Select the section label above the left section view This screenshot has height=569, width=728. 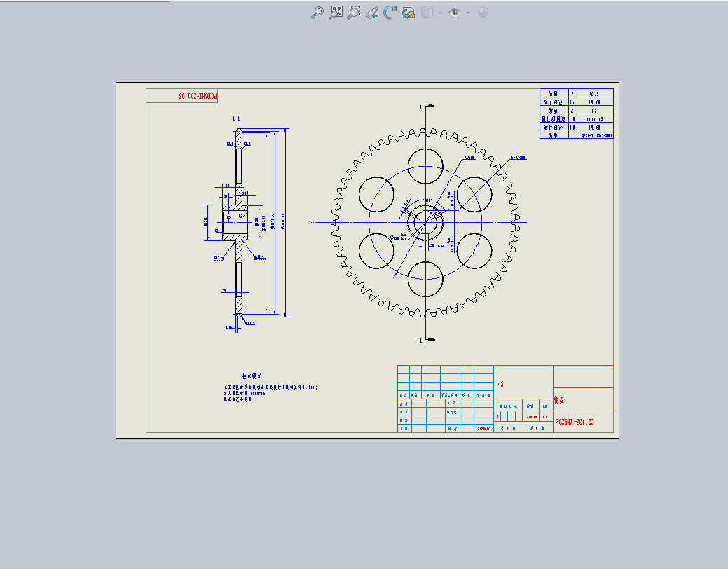[x=236, y=119]
